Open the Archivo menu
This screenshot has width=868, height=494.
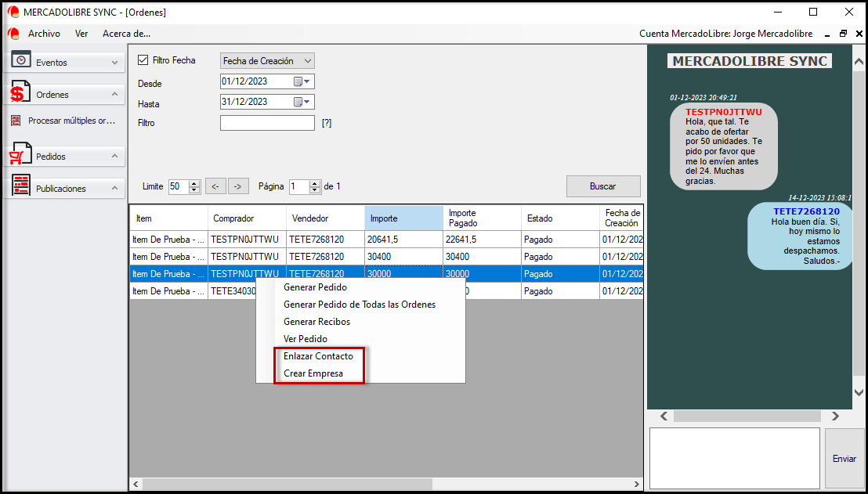(x=45, y=34)
